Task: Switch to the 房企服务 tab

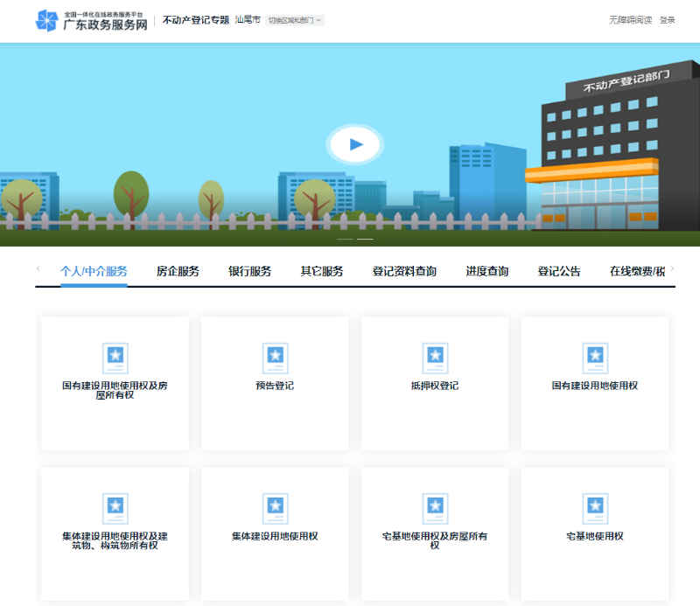Action: pyautogui.click(x=178, y=271)
